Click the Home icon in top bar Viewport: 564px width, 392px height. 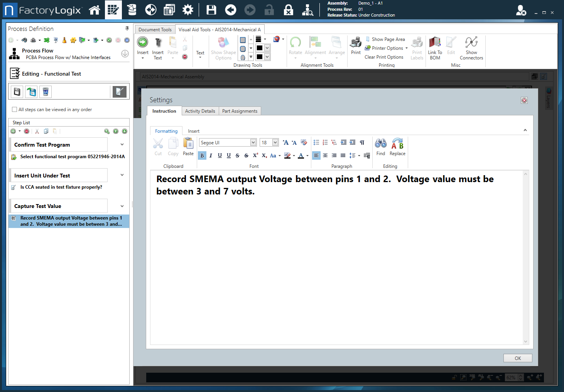click(x=95, y=10)
